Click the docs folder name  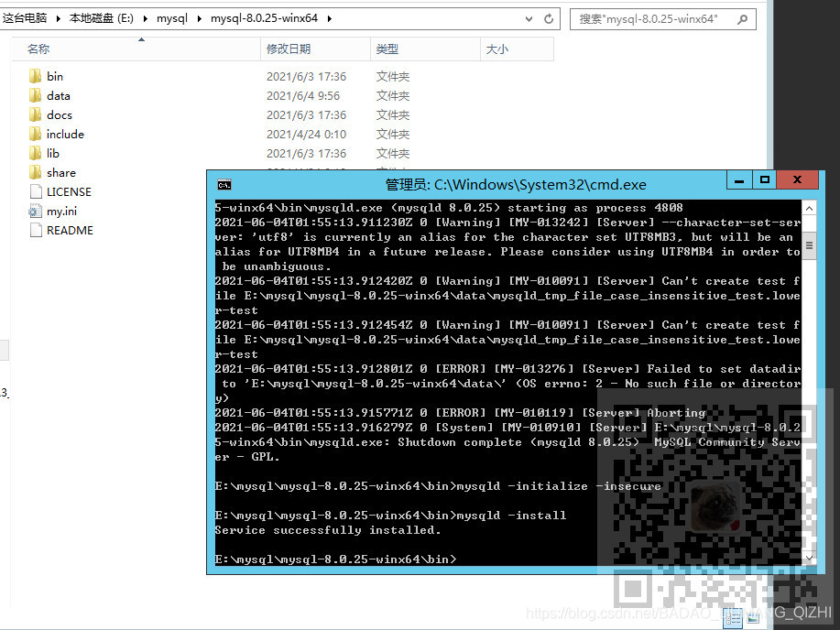click(x=60, y=114)
